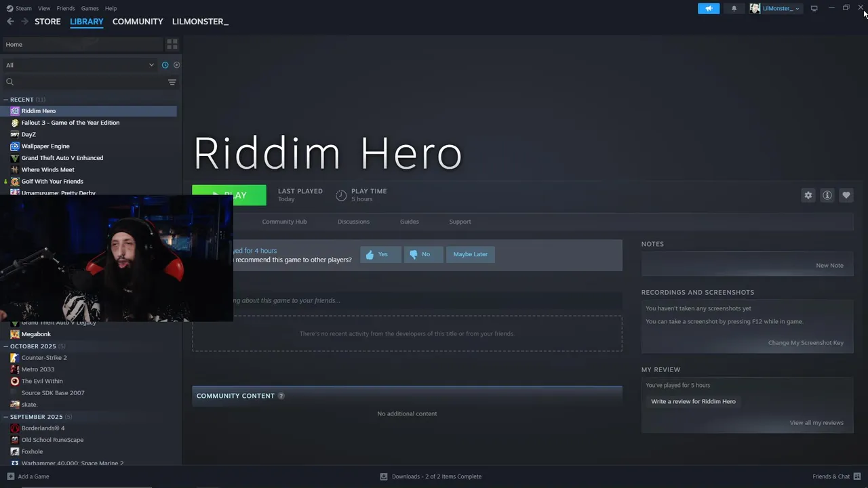
Task: Select Riddim Hero in the library list
Action: click(x=90, y=111)
